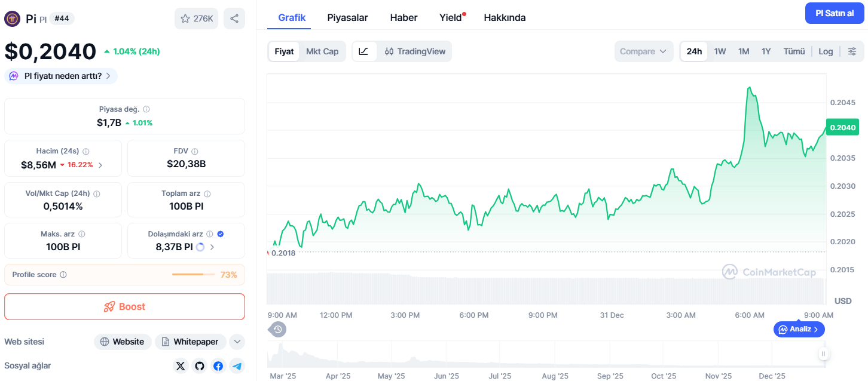Click the Boost button

pyautogui.click(x=124, y=306)
